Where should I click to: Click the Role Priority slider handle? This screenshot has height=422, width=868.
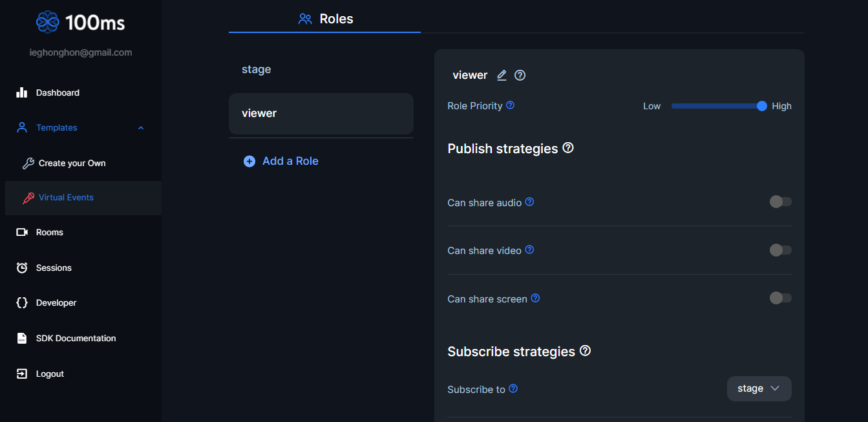click(761, 106)
